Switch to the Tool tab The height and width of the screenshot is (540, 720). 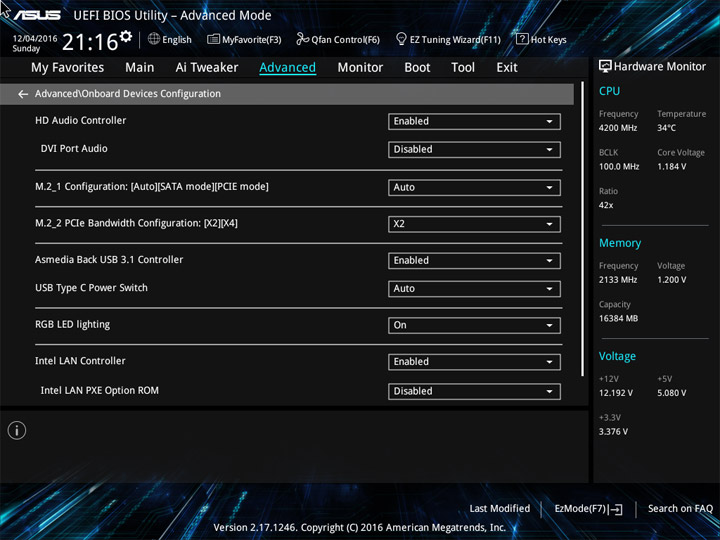tap(463, 68)
